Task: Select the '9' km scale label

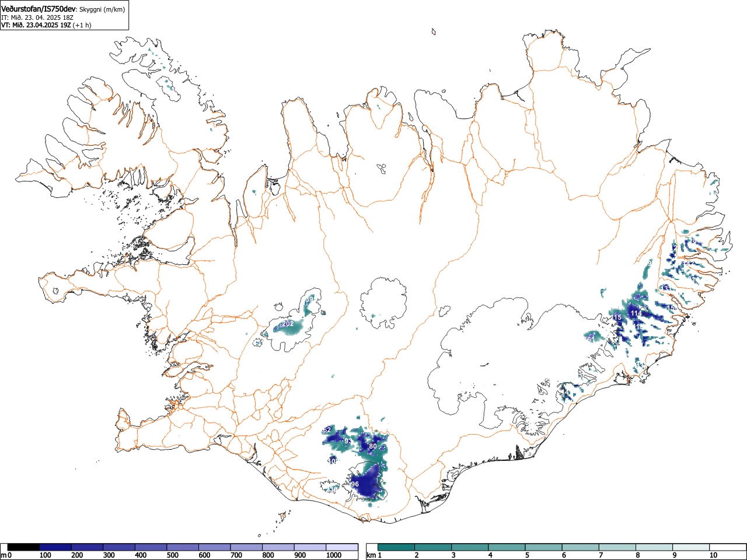Action: (673, 555)
